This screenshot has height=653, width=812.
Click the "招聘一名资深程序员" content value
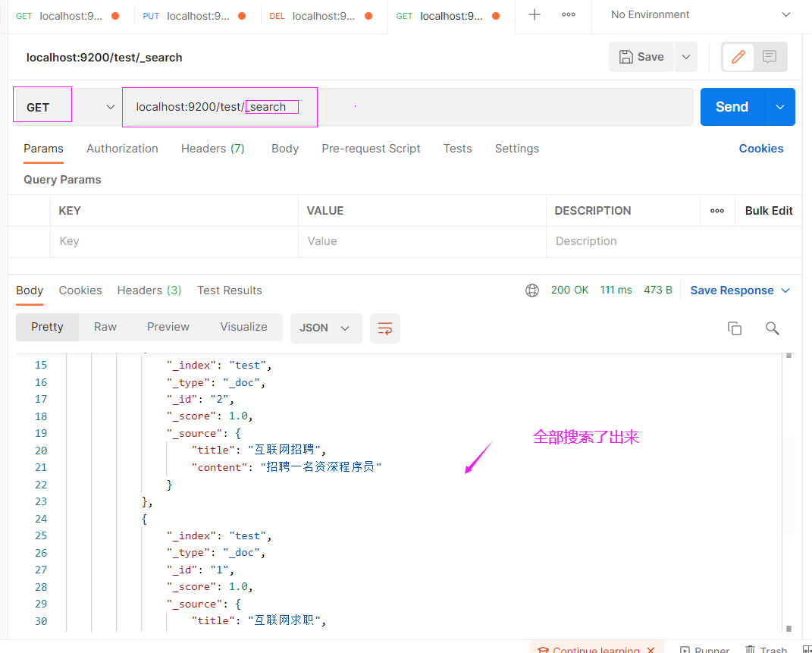[x=321, y=467]
